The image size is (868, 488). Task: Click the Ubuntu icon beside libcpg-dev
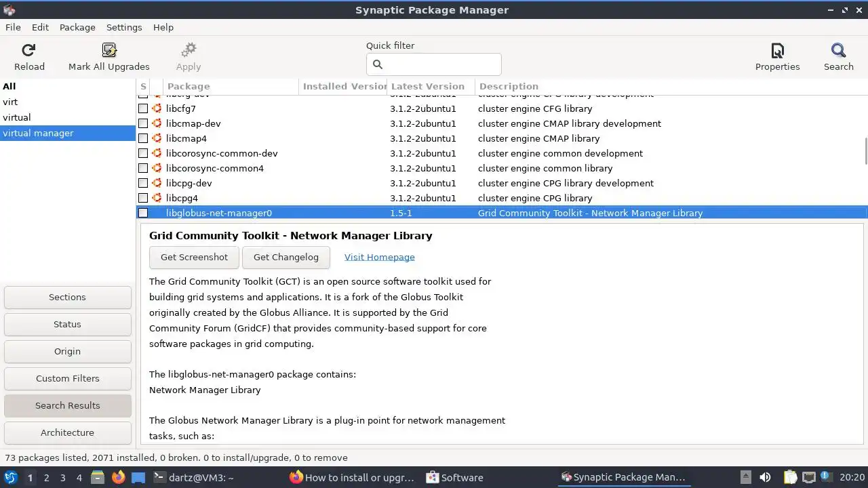point(157,183)
